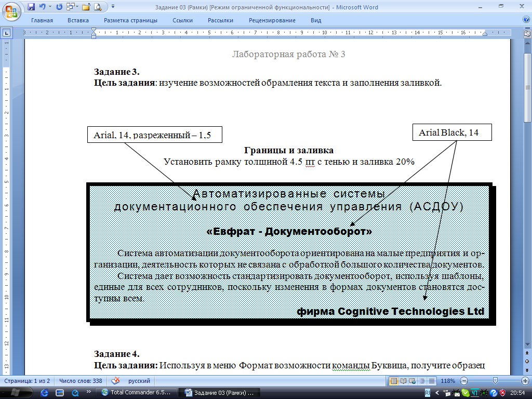The image size is (532, 399).
Task: Click the Arial, 14, разреженный – 1,5 callout box
Action: coord(155,135)
